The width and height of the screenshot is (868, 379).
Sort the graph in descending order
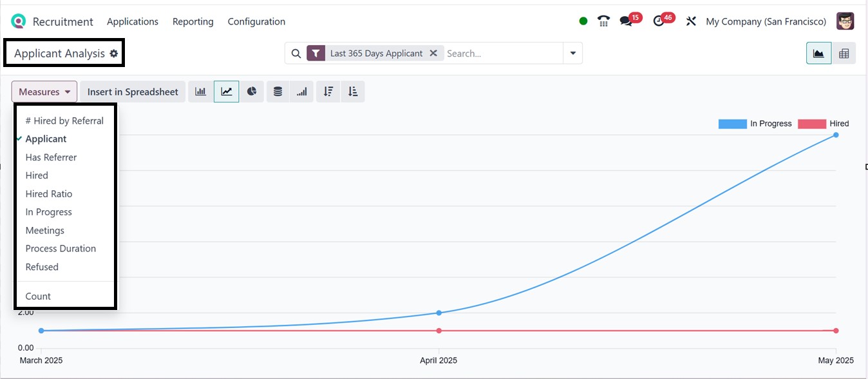pos(328,92)
